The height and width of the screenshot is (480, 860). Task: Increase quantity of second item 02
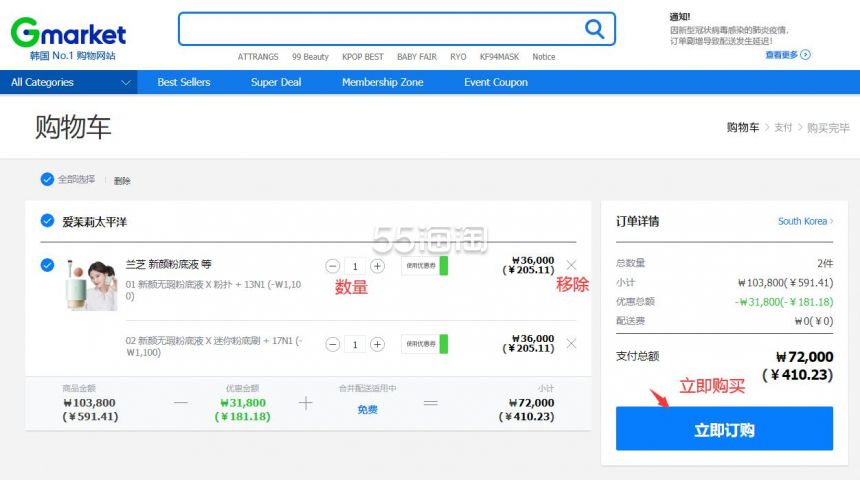377,345
